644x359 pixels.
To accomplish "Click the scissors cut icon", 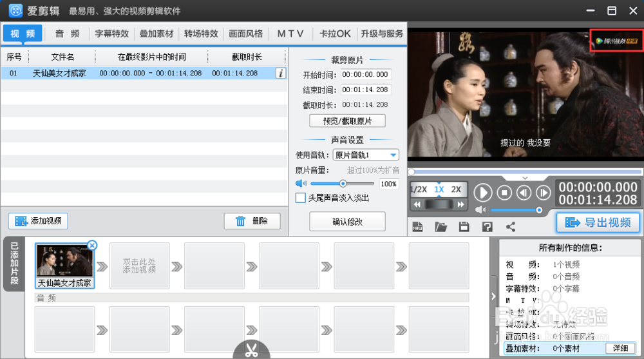I will pyautogui.click(x=251, y=350).
